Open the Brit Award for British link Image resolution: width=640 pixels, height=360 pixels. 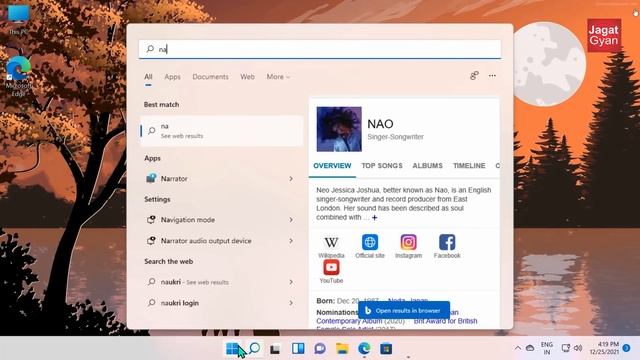(445, 321)
